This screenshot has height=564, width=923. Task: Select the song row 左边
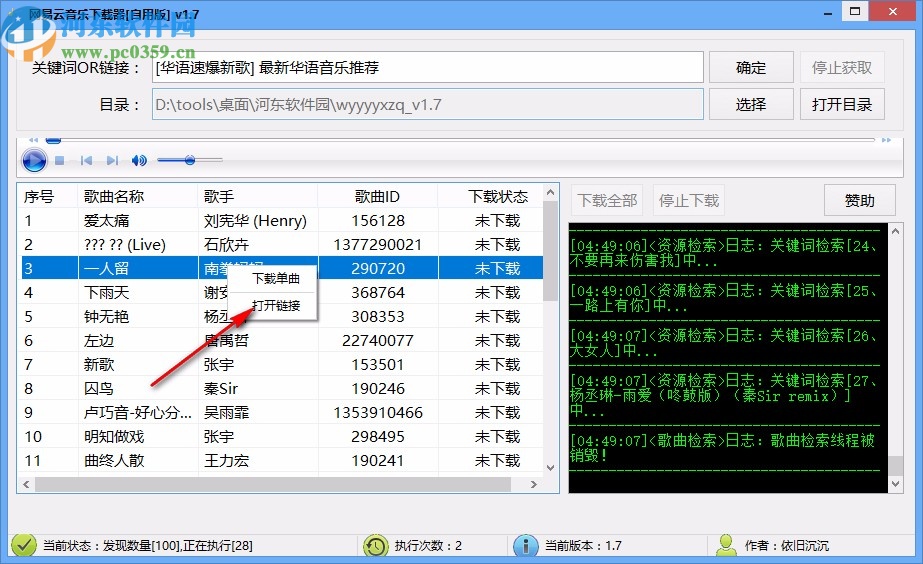(x=282, y=340)
